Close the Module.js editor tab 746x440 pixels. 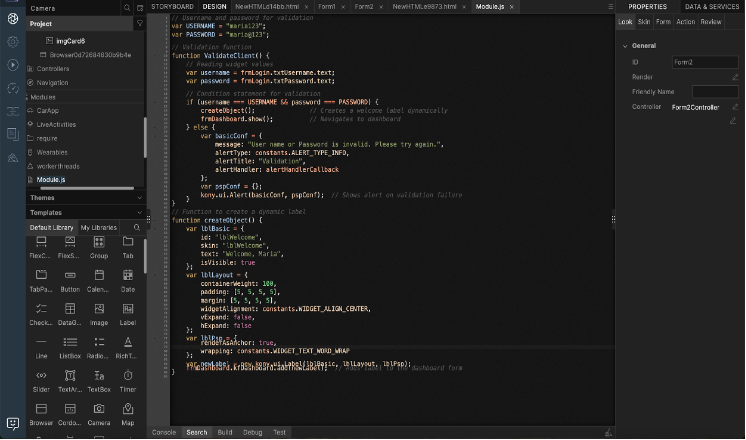click(x=510, y=6)
